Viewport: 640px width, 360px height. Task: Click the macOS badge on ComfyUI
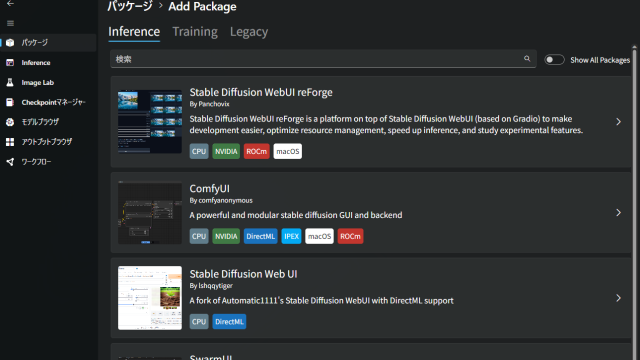click(319, 236)
